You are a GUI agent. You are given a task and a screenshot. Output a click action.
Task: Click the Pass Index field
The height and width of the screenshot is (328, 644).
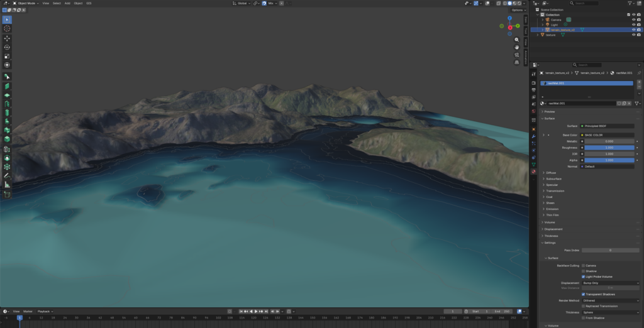610,250
